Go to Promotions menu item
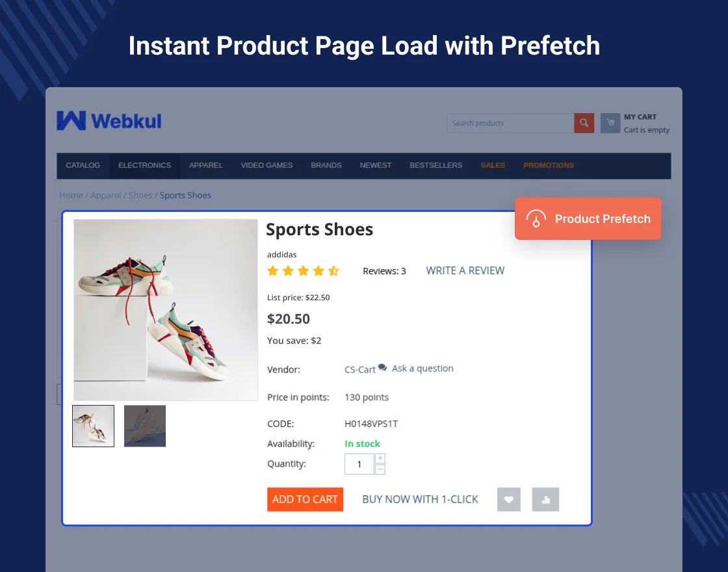728x572 pixels. (x=549, y=165)
